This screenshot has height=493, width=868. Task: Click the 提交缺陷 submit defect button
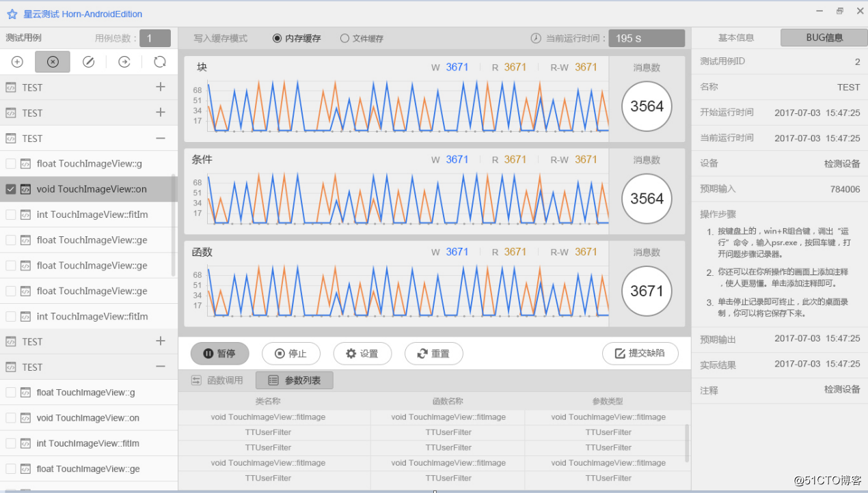[x=640, y=353]
